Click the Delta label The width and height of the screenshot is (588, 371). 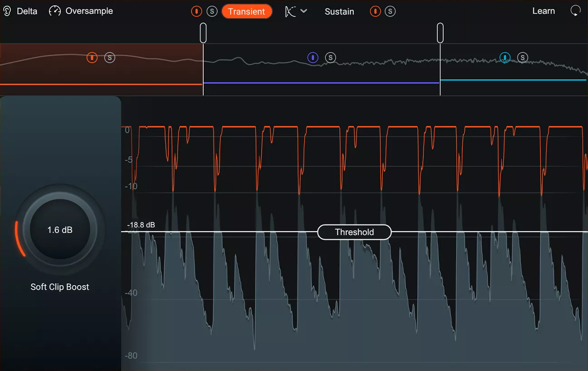27,10
